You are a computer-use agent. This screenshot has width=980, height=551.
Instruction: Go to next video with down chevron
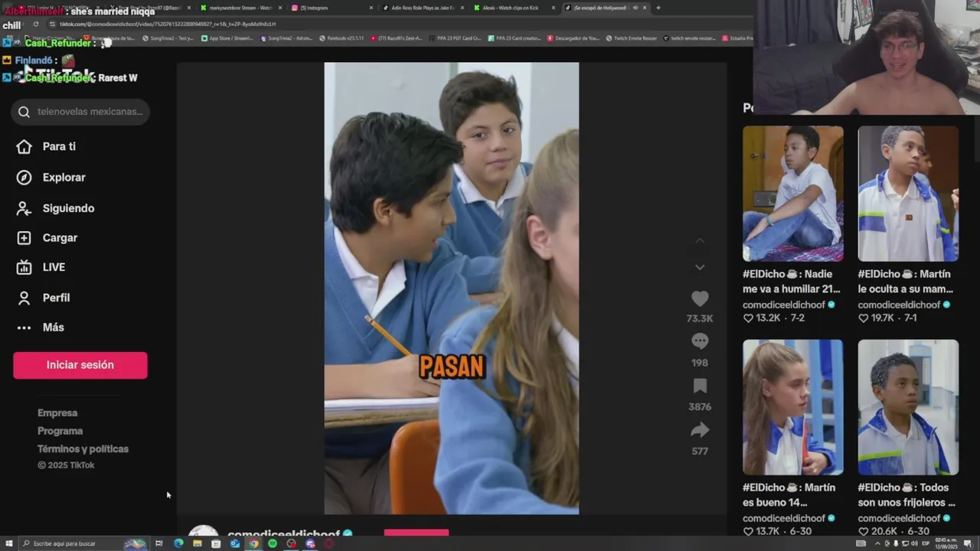coord(700,267)
